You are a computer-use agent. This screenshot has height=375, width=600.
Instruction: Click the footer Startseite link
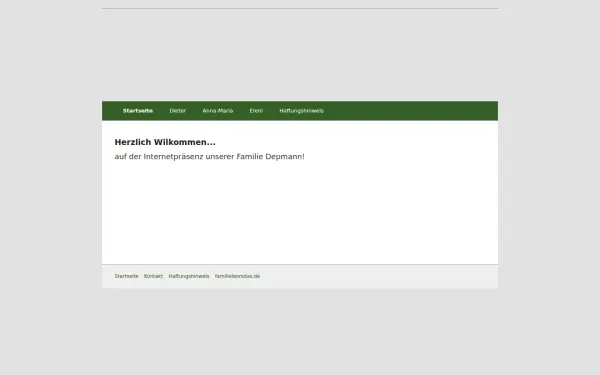[x=126, y=276]
